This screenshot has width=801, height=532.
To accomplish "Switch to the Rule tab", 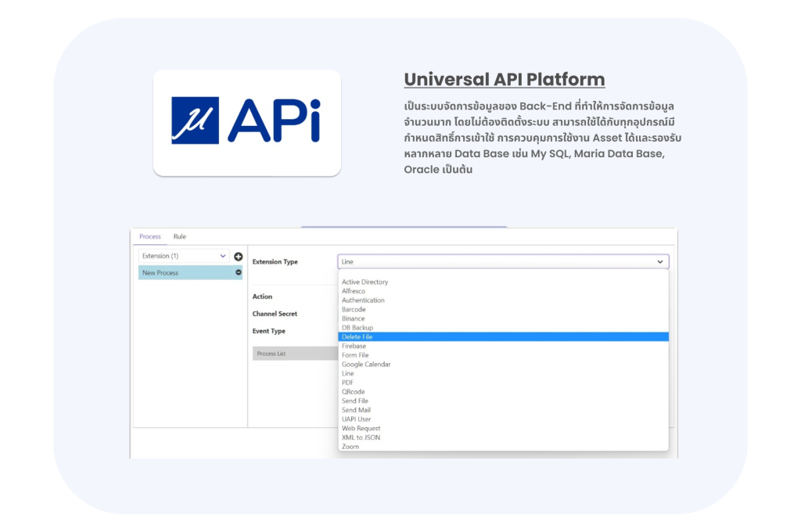I will click(180, 236).
